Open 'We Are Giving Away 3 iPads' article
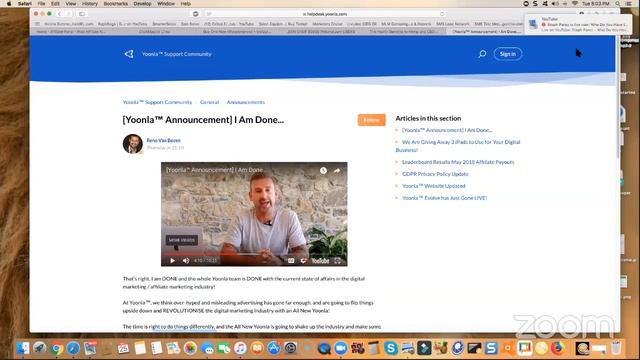 (x=458, y=146)
